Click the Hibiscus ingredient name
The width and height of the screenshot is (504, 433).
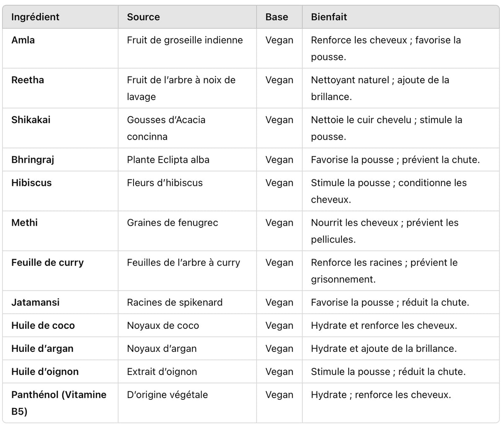[x=31, y=183]
